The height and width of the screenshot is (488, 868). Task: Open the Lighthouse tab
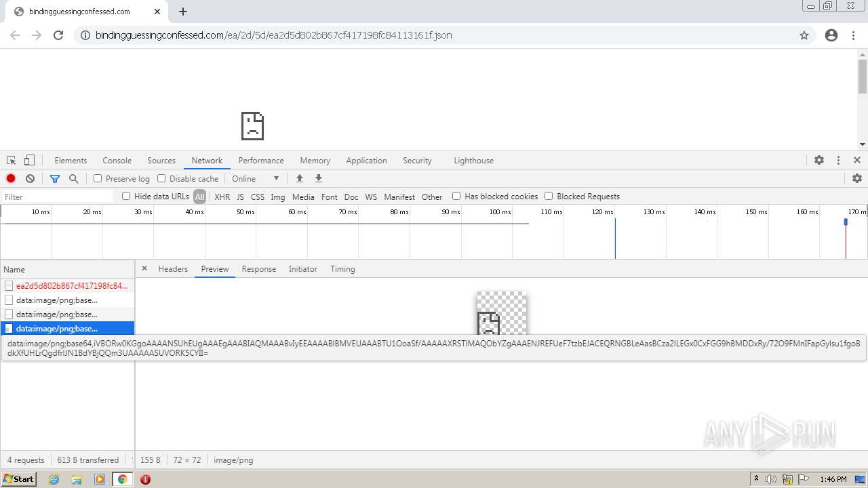tap(473, 161)
